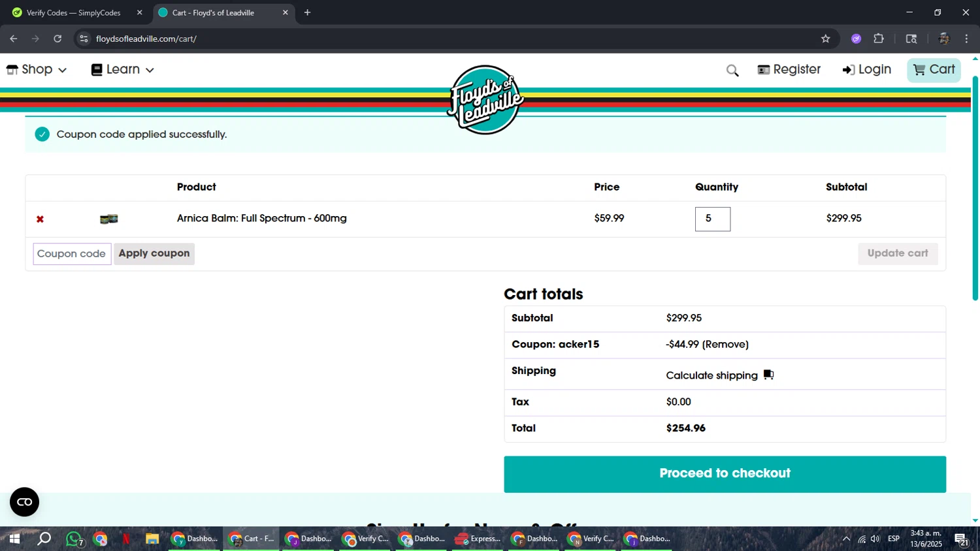This screenshot has height=551, width=980.
Task: Open the Register link
Action: tap(789, 69)
